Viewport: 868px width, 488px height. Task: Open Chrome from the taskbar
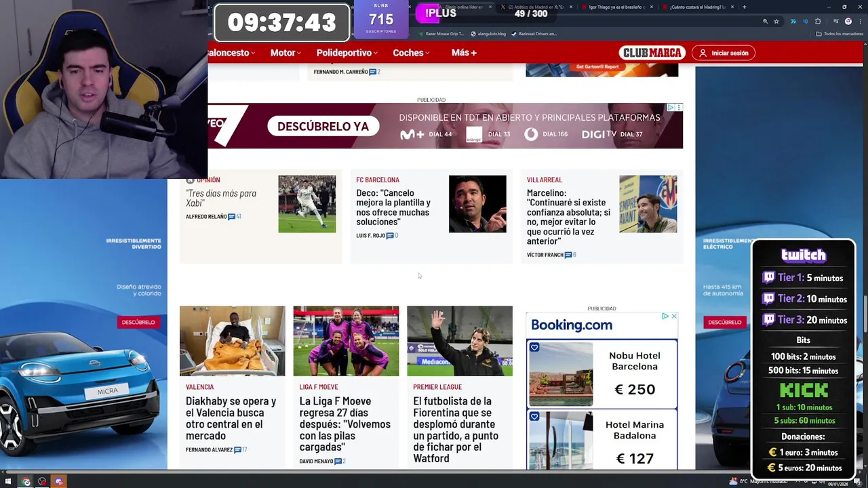tap(26, 482)
